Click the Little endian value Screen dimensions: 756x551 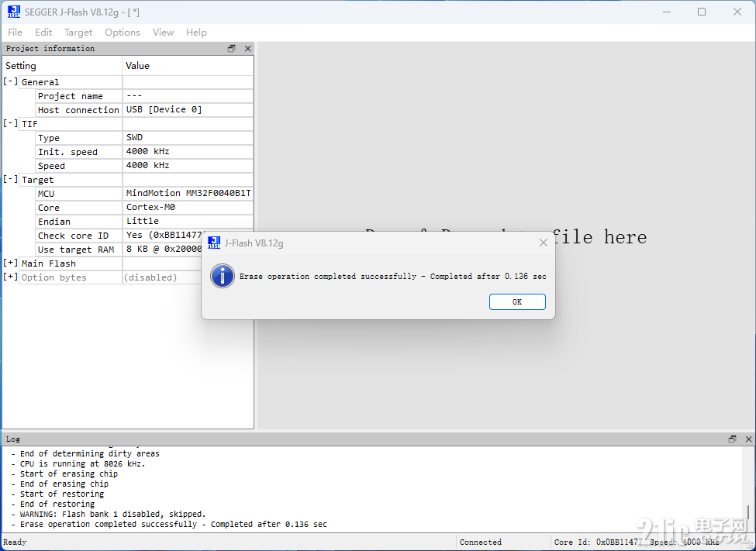(x=142, y=221)
